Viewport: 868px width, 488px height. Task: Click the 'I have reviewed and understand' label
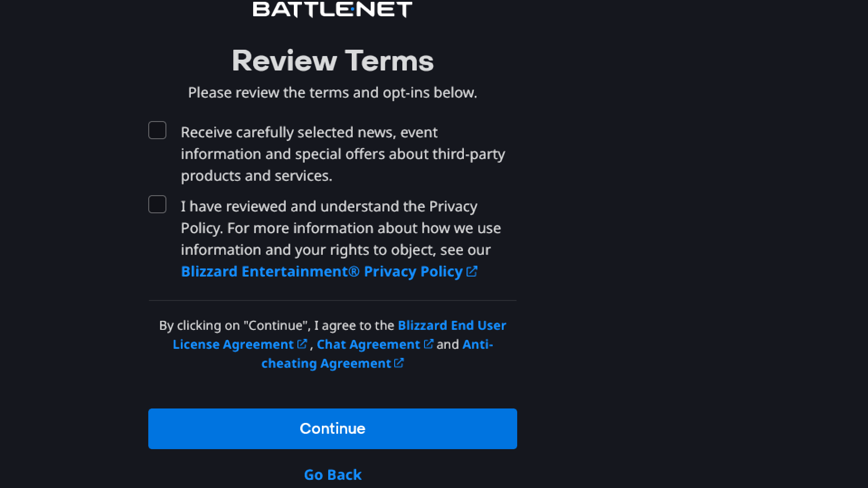329,206
